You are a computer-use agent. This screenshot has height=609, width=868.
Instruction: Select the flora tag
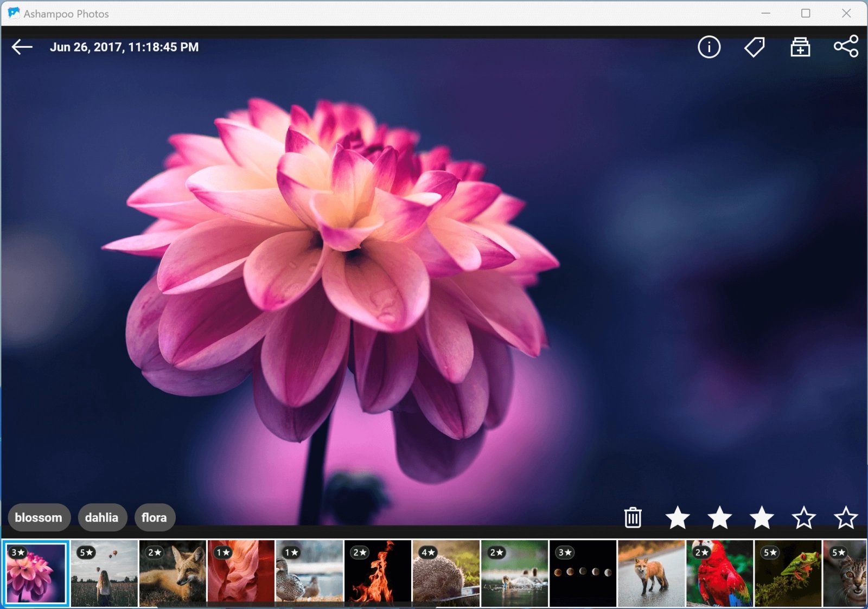(155, 517)
